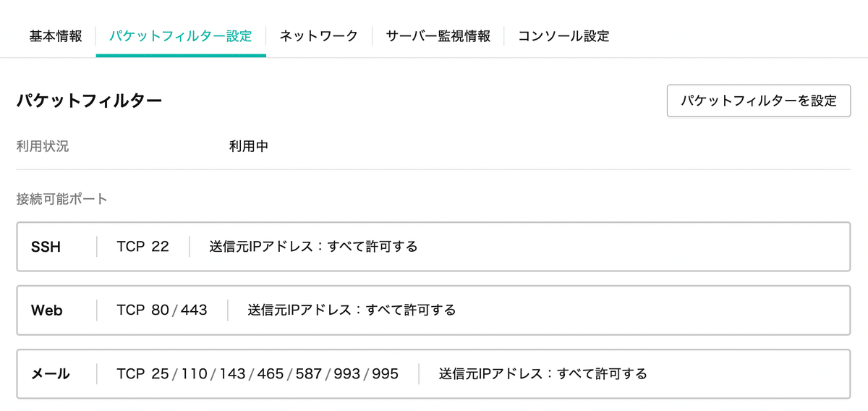Viewport: 868px width, 411px height.
Task: Select the SSH rule row
Action: tap(433, 247)
